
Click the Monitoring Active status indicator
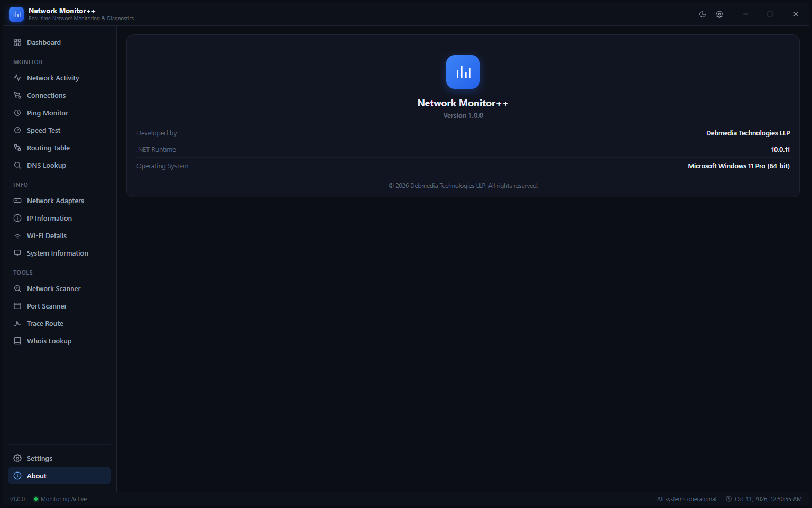(x=60, y=499)
